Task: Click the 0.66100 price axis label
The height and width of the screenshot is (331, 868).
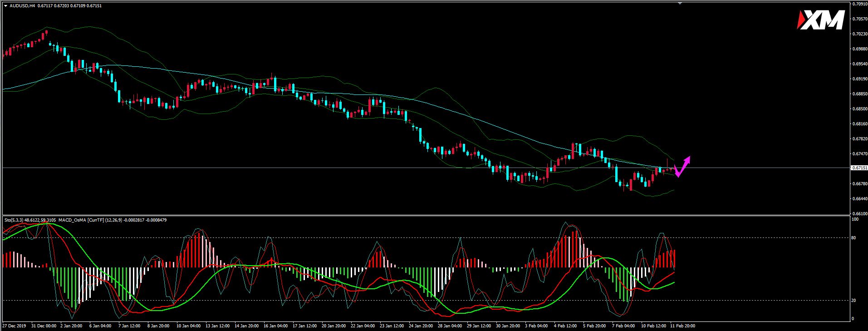Action: (x=860, y=213)
